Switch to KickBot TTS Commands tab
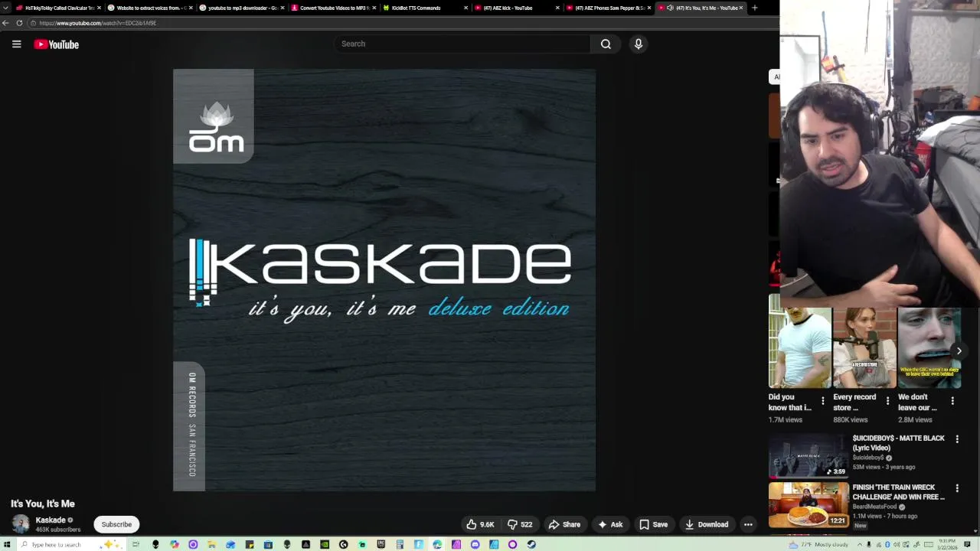 (425, 8)
